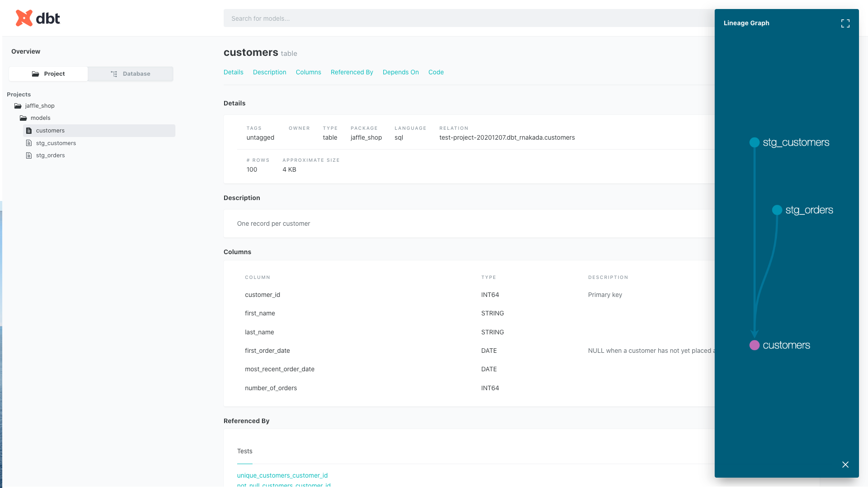Switch to the Project tab
This screenshot has height=488, width=868.
tap(48, 74)
